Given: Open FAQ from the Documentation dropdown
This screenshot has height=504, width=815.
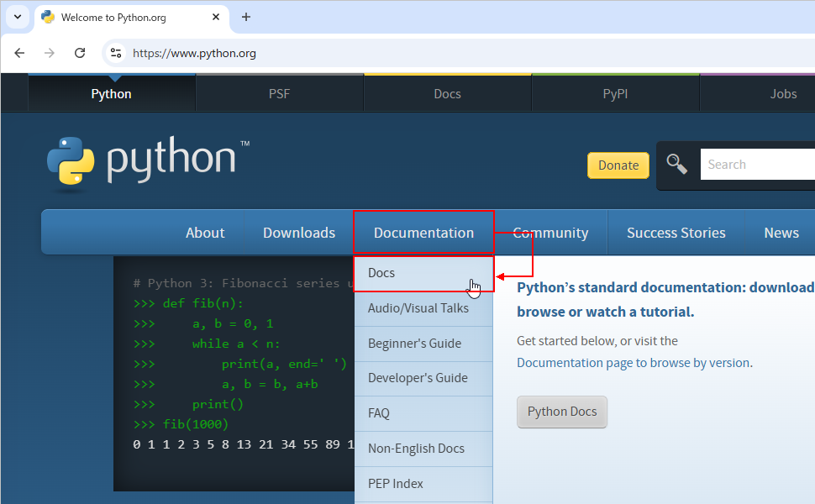Looking at the screenshot, I should 423,413.
